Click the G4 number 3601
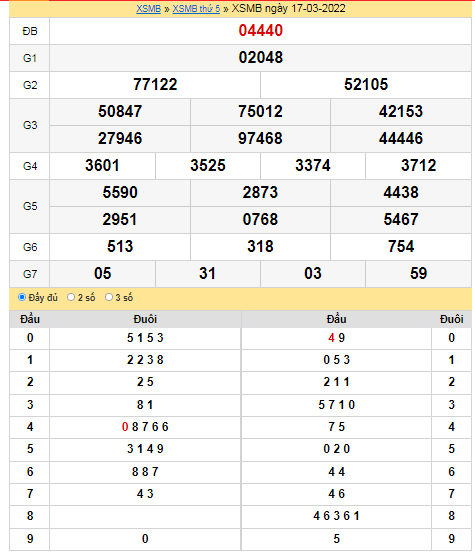Image resolution: width=475 pixels, height=553 pixels. (x=102, y=165)
